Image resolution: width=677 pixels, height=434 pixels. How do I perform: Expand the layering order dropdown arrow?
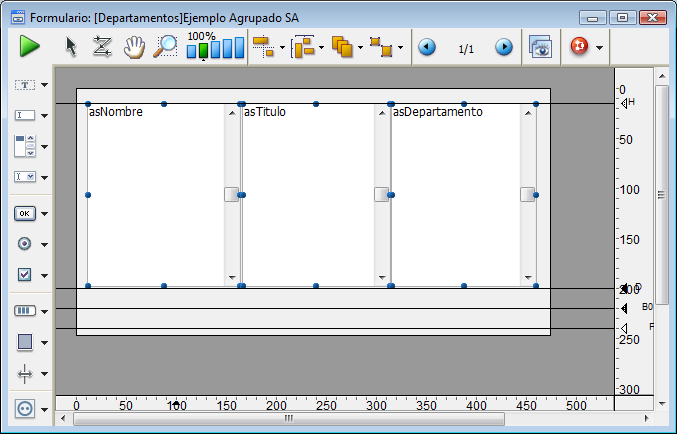(x=361, y=48)
